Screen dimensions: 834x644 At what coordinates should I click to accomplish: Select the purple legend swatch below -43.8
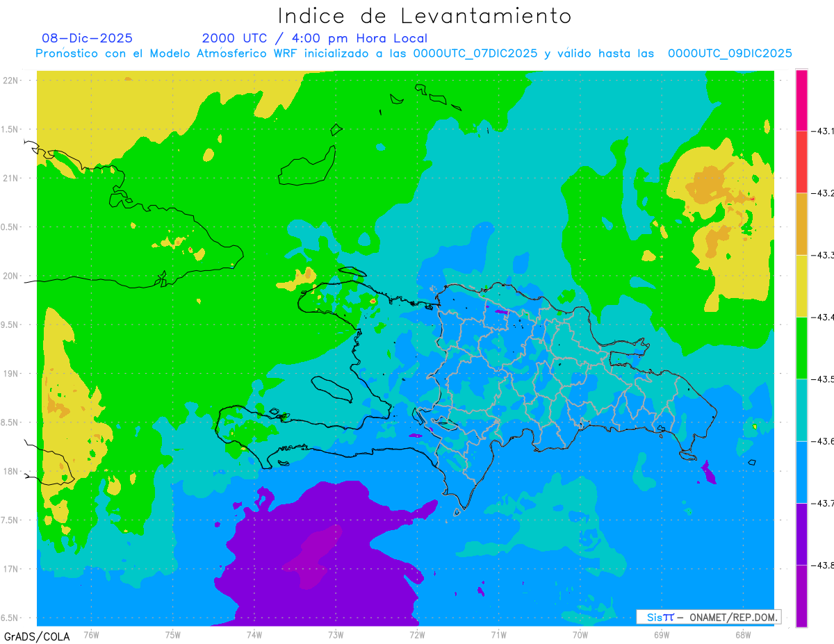[x=801, y=595]
